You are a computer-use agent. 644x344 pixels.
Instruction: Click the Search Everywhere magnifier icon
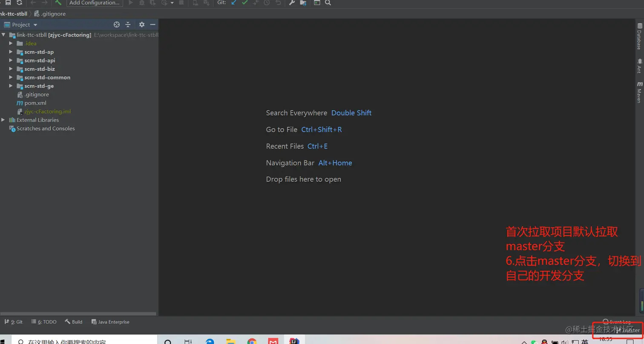328,3
